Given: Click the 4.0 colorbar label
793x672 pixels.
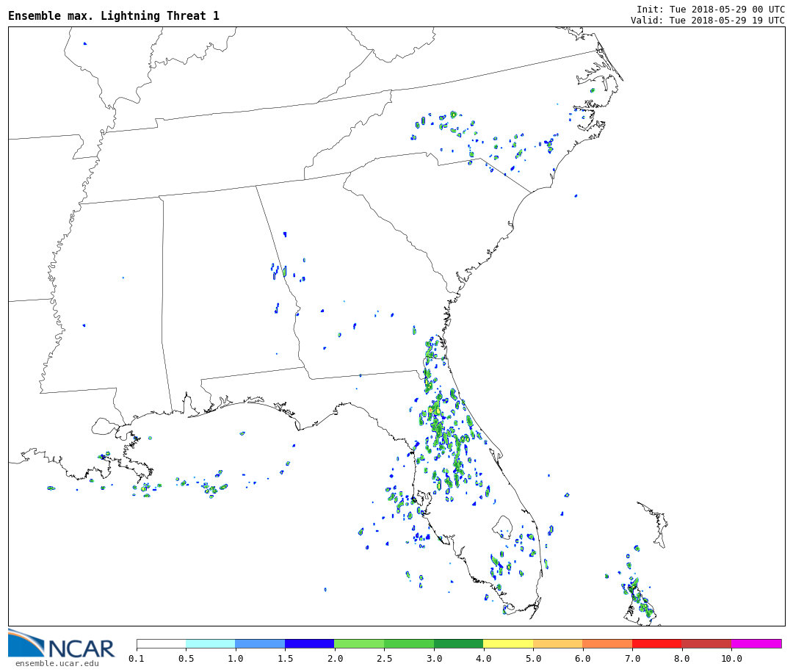Looking at the screenshot, I should [483, 658].
